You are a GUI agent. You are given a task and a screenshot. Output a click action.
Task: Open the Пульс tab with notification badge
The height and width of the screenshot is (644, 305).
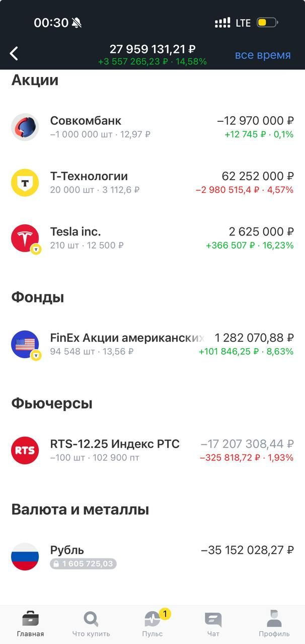click(x=152, y=623)
